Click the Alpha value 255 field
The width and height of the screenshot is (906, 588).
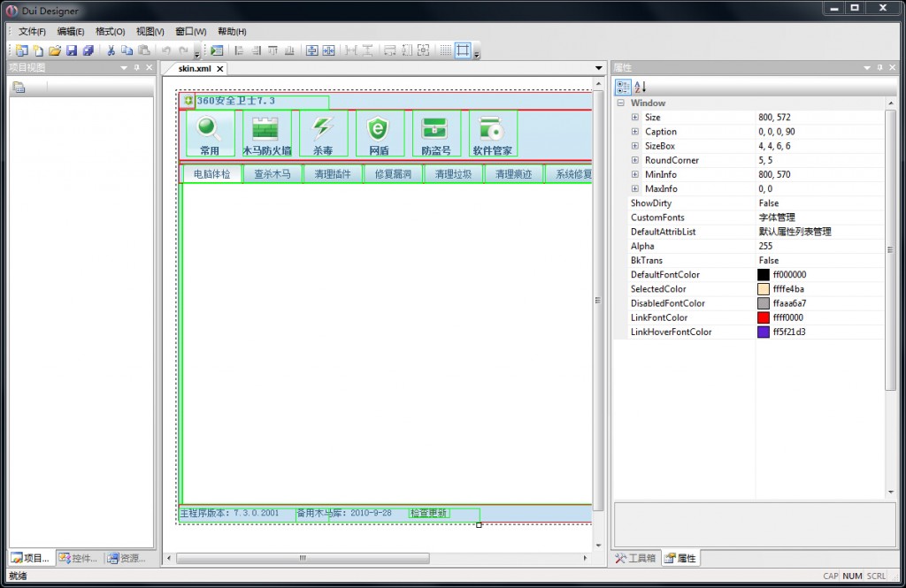click(x=820, y=246)
